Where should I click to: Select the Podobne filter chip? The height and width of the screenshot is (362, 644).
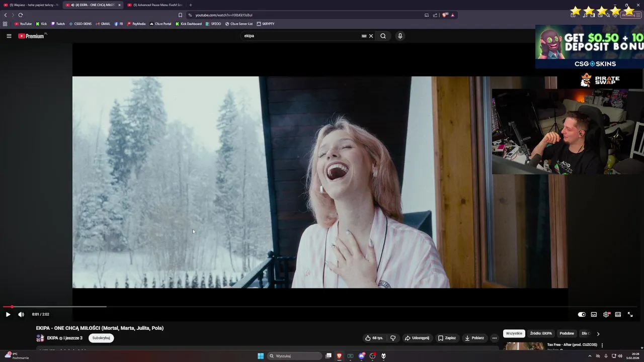point(567,333)
